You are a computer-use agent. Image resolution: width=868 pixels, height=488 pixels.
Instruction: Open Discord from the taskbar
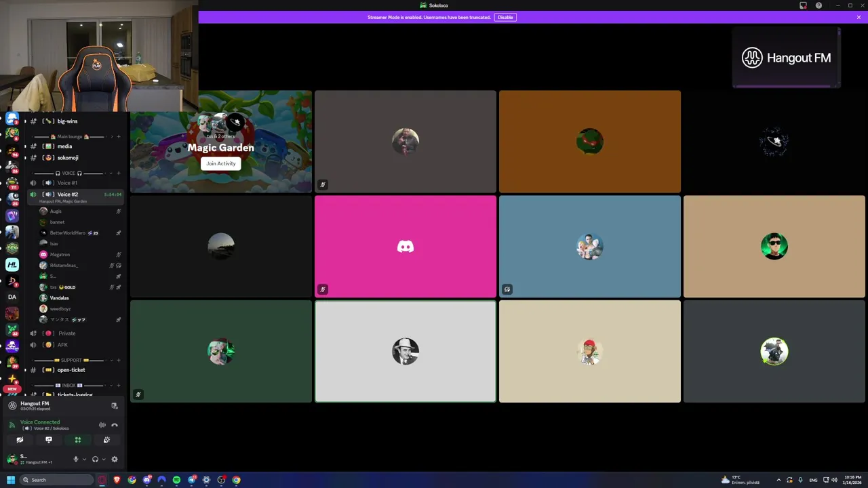[x=147, y=480]
